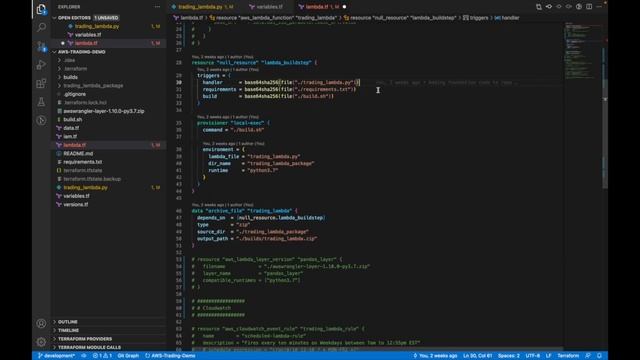Image resolution: width=640 pixels, height=360 pixels.
Task: Open editor more actions ellipsis menu
Action: tap(599, 7)
